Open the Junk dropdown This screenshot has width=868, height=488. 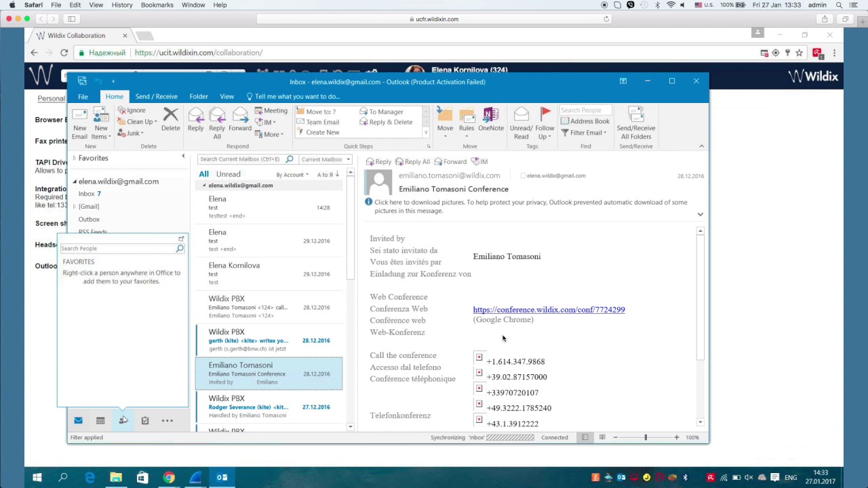129,134
